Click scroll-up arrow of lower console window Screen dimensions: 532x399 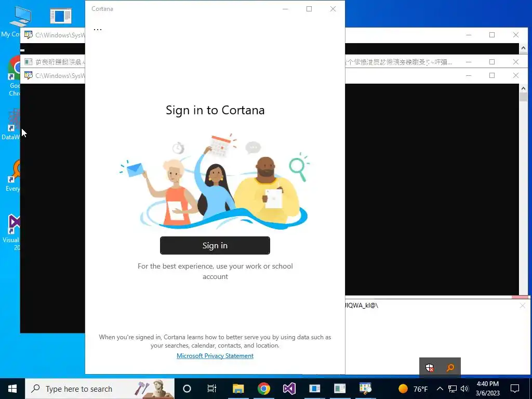pos(523,88)
